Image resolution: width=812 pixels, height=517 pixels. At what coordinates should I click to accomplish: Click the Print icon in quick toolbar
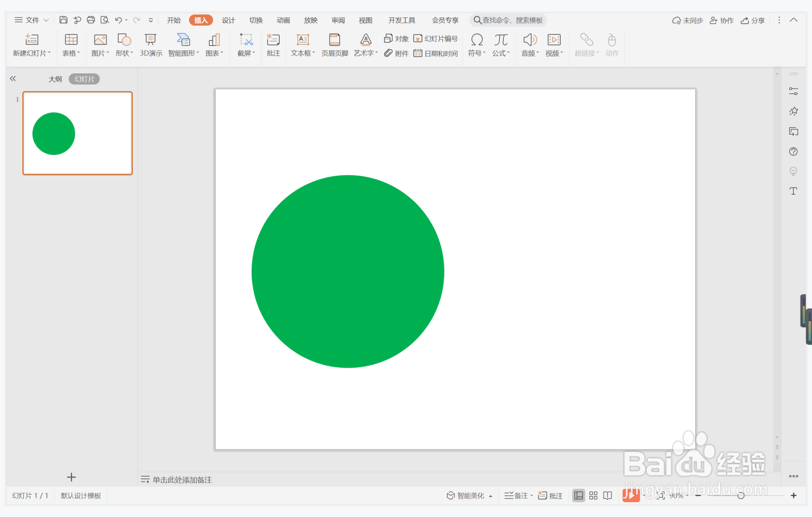coord(91,20)
